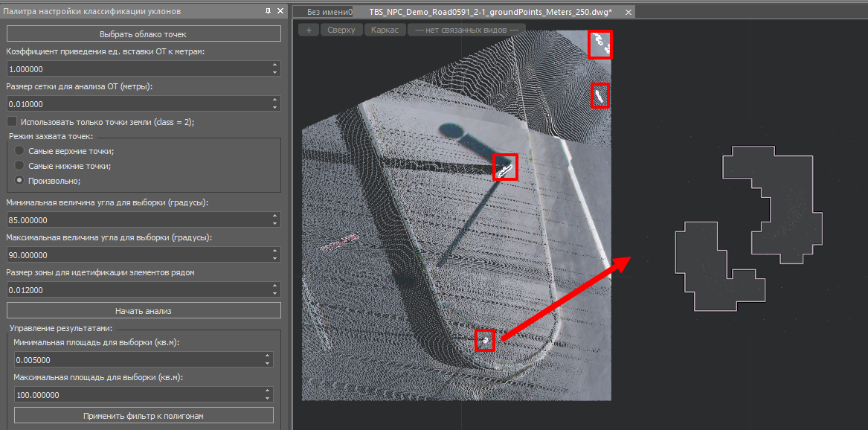
Task: Decrease grid size with down arrow
Action: click(x=275, y=107)
